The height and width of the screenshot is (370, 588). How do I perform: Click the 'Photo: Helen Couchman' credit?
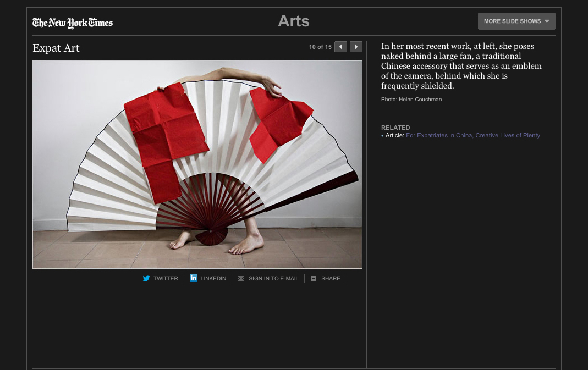(x=411, y=100)
